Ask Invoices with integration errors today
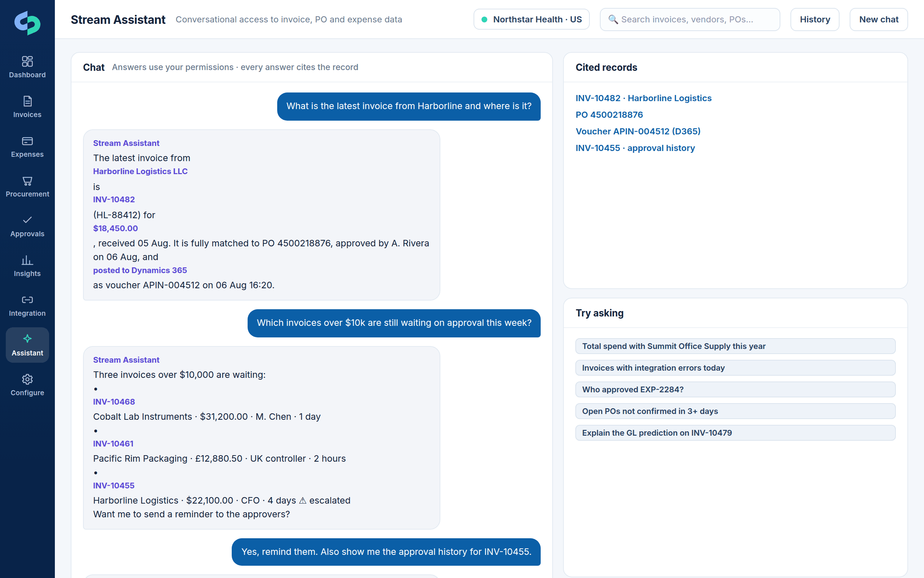Viewport: 924px width, 578px height. 735,368
